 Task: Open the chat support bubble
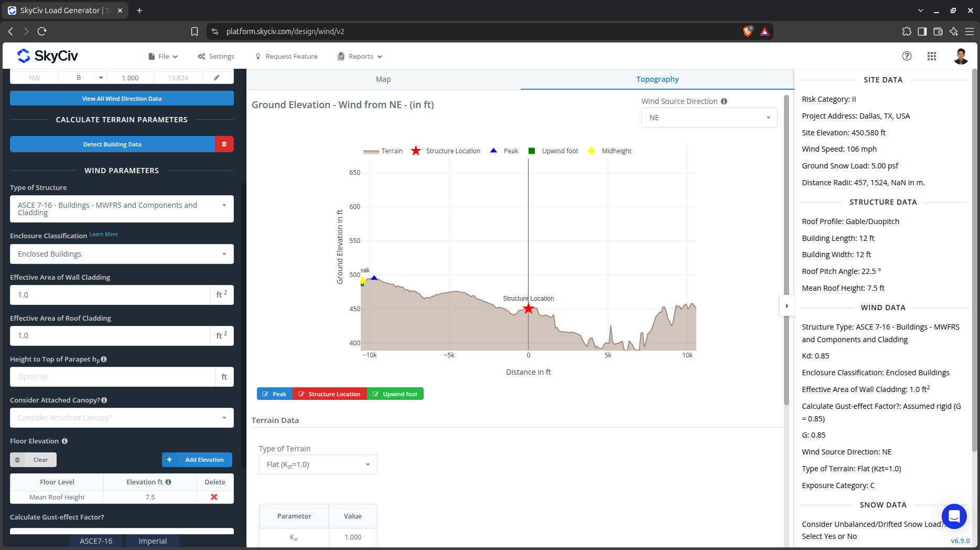click(x=954, y=516)
